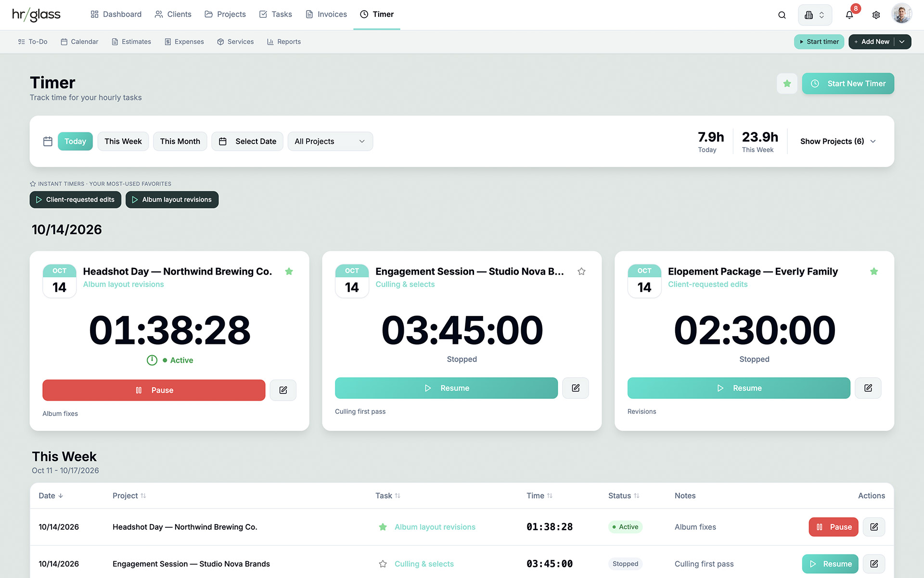Open the Add New dropdown arrow
This screenshot has height=578, width=924.
coord(902,42)
